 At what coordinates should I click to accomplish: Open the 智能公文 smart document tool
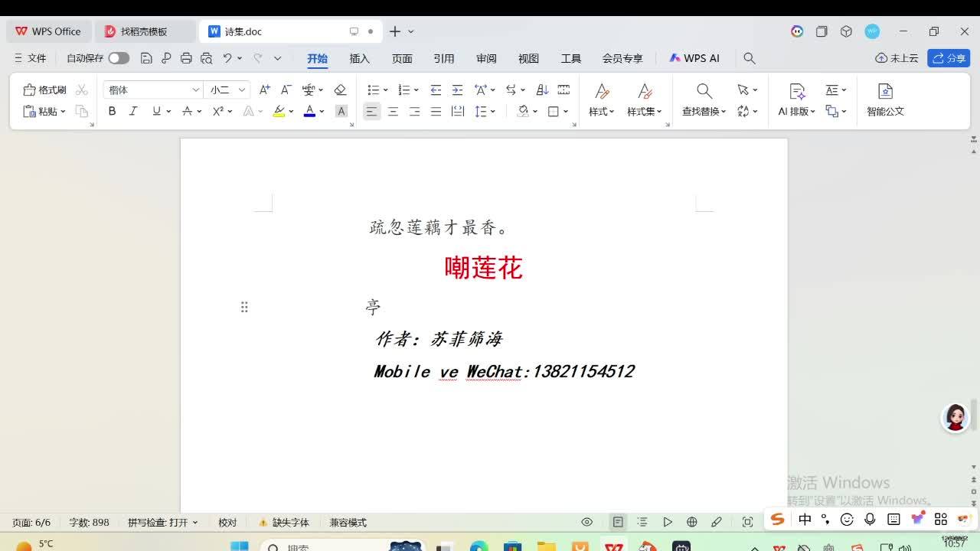coord(885,99)
